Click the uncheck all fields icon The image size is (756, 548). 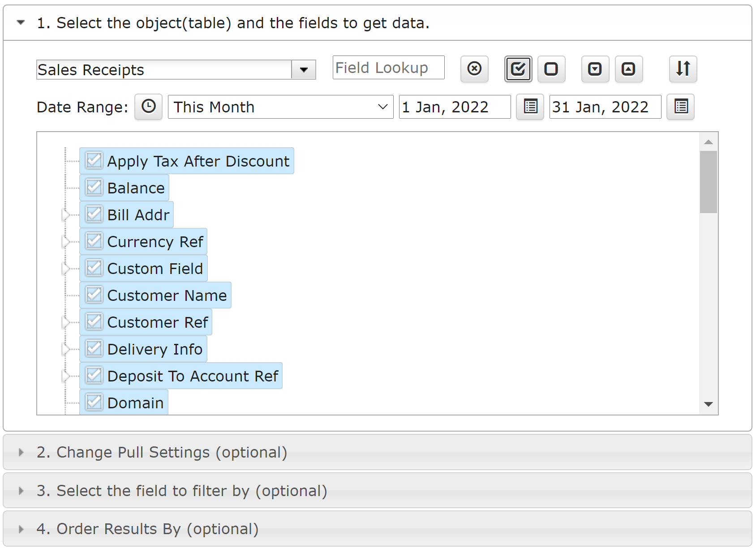(551, 69)
